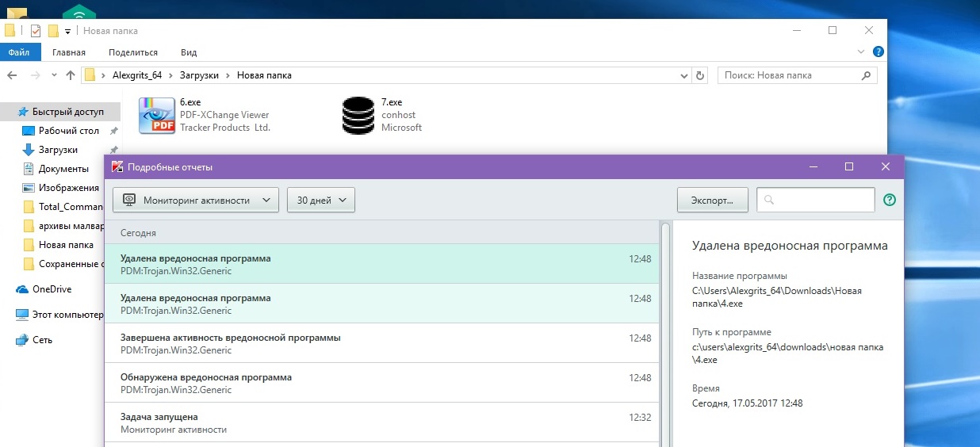Click the properties checkmark icon in title bar
Screen dimensions: 980x447
tap(36, 31)
